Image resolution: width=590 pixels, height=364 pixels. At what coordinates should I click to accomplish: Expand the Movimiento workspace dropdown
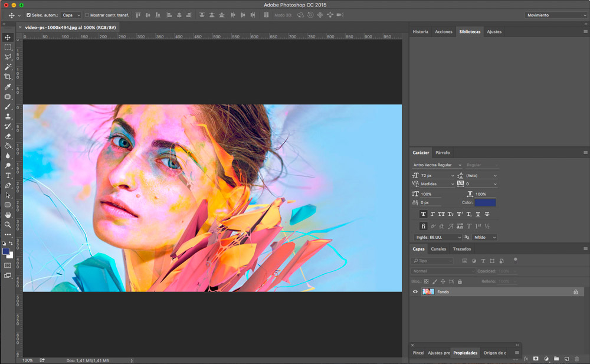point(556,15)
